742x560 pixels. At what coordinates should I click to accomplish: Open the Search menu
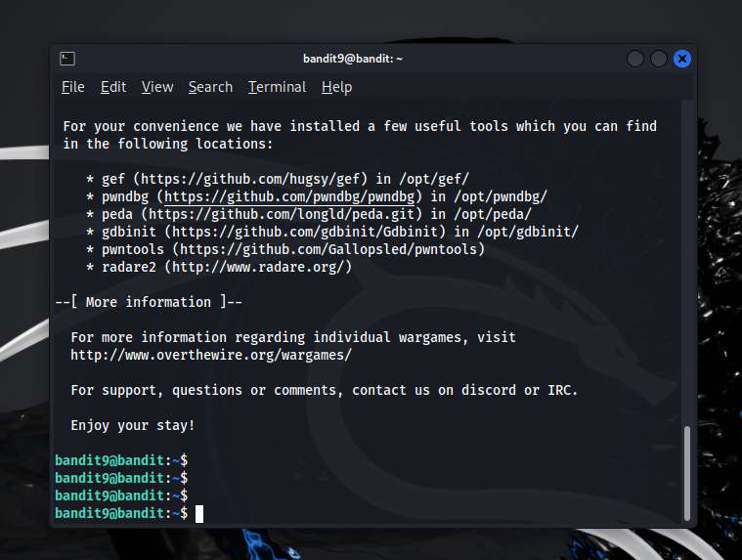click(210, 87)
